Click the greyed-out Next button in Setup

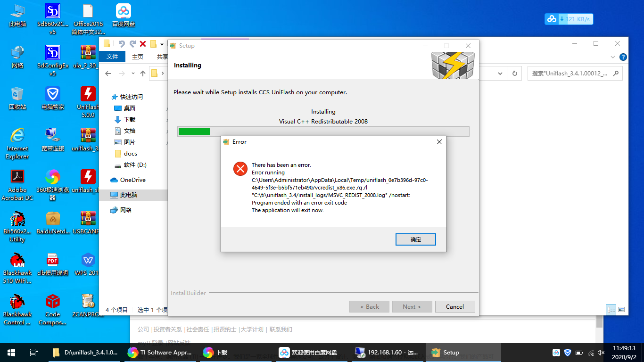(x=412, y=306)
